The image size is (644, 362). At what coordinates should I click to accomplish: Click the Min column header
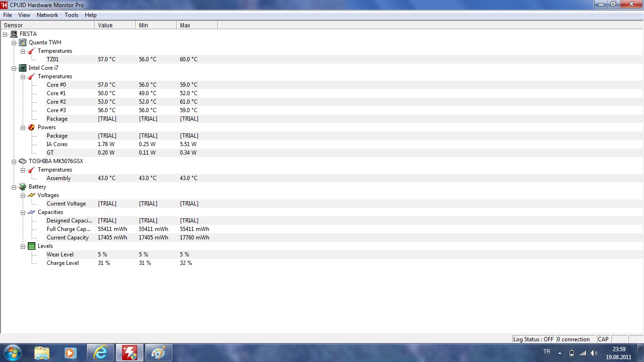pos(156,25)
